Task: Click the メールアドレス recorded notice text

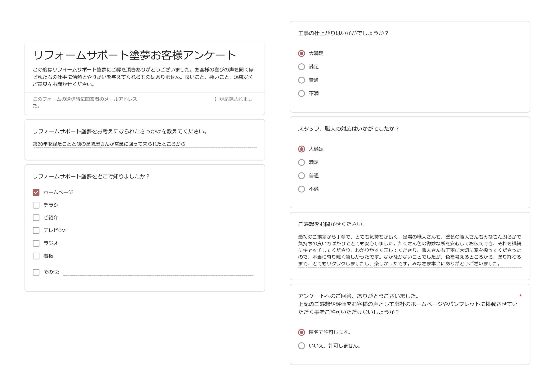Action: tap(143, 102)
